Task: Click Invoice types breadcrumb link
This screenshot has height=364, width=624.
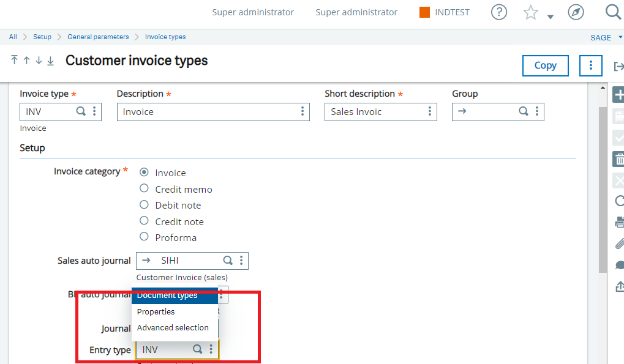Action: (x=165, y=37)
